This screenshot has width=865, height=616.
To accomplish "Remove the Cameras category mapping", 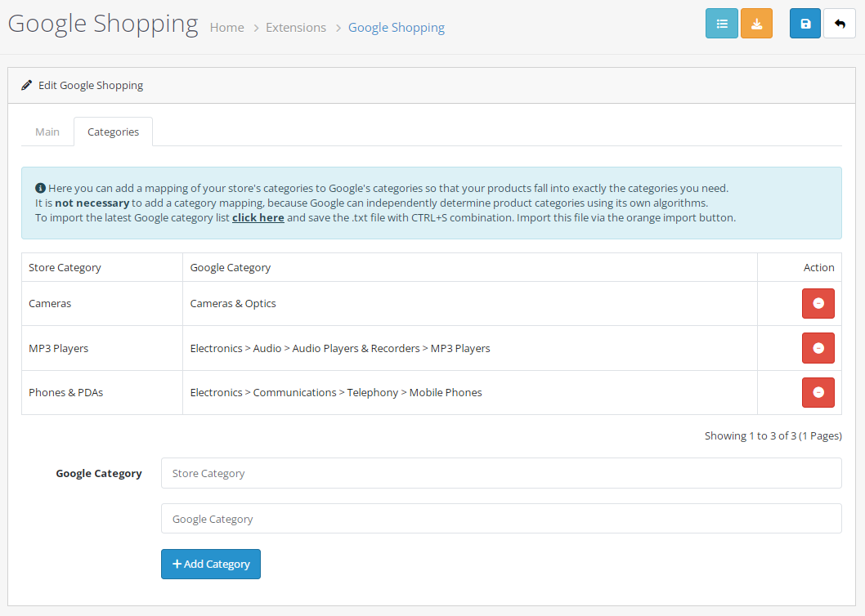I will (x=818, y=303).
